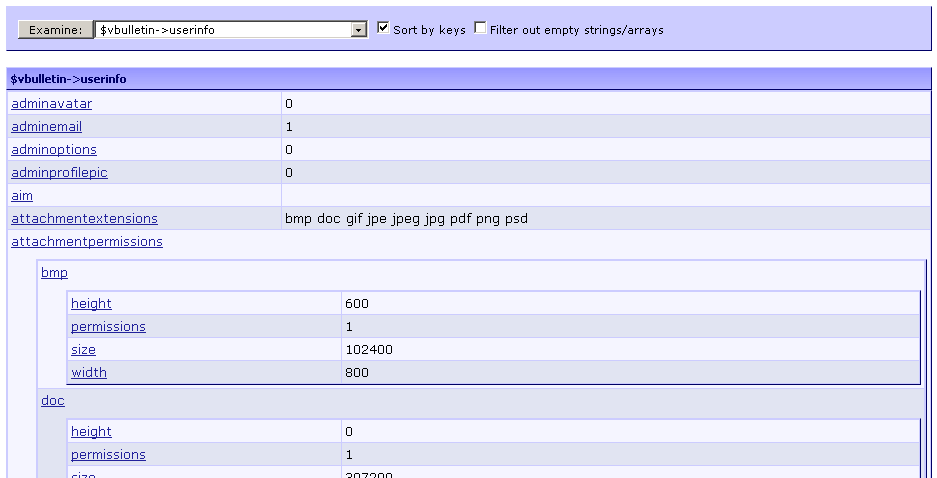This screenshot has width=937, height=478.
Task: Open the doc sub-array link
Action: point(53,401)
